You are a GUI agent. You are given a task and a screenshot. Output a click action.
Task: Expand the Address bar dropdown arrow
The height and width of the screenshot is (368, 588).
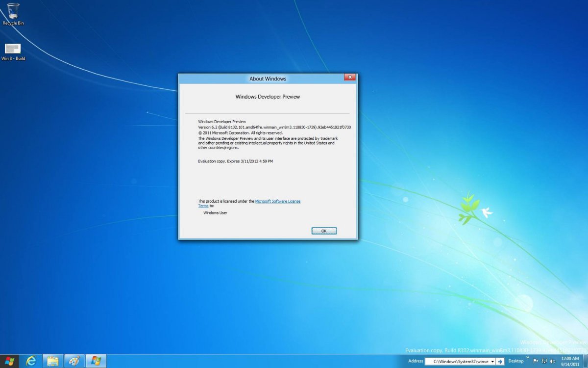[492, 362]
